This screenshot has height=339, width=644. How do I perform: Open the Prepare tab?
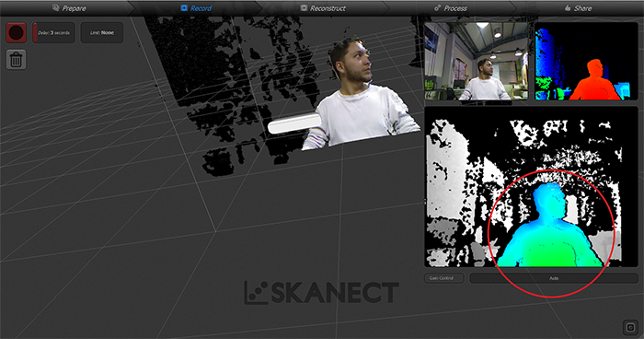click(69, 7)
